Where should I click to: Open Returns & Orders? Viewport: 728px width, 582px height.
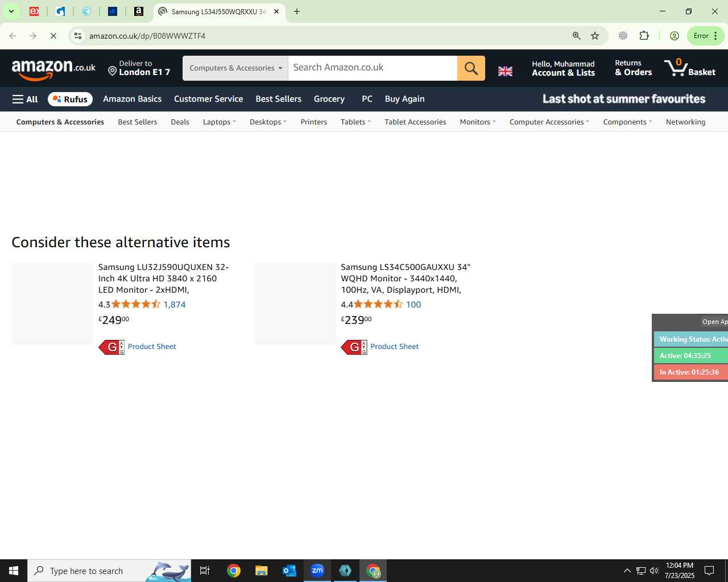point(633,68)
